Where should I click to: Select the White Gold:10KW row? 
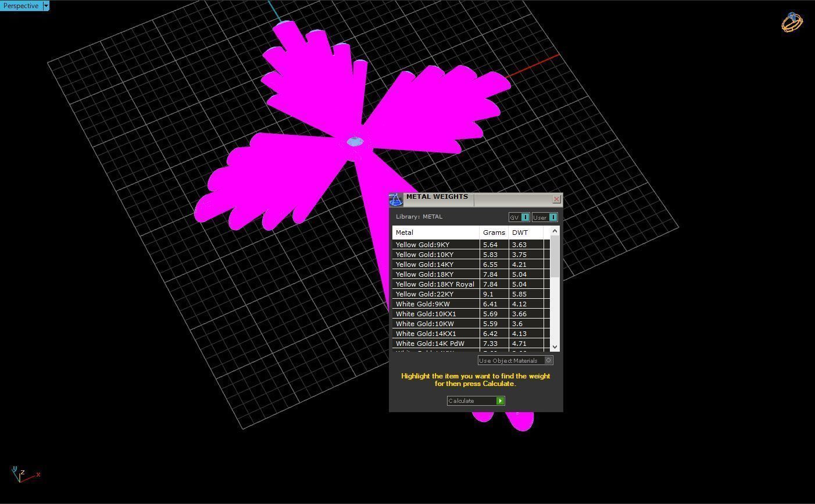[x=471, y=324]
